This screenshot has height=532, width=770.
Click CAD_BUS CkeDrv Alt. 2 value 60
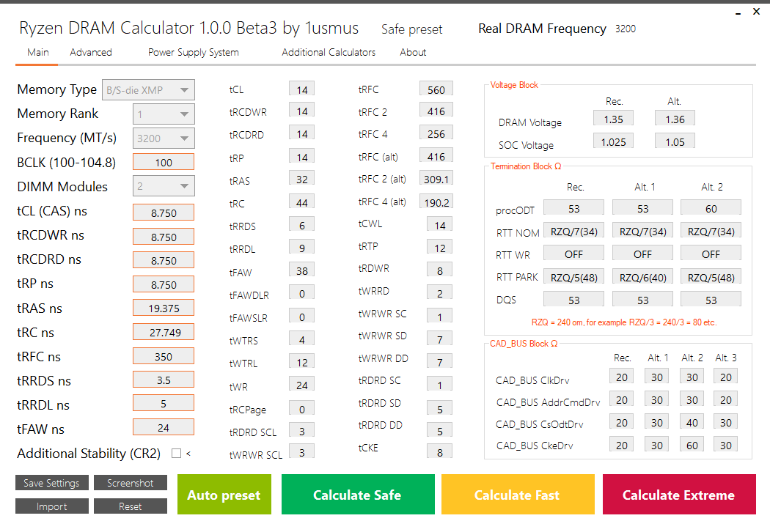coord(692,445)
